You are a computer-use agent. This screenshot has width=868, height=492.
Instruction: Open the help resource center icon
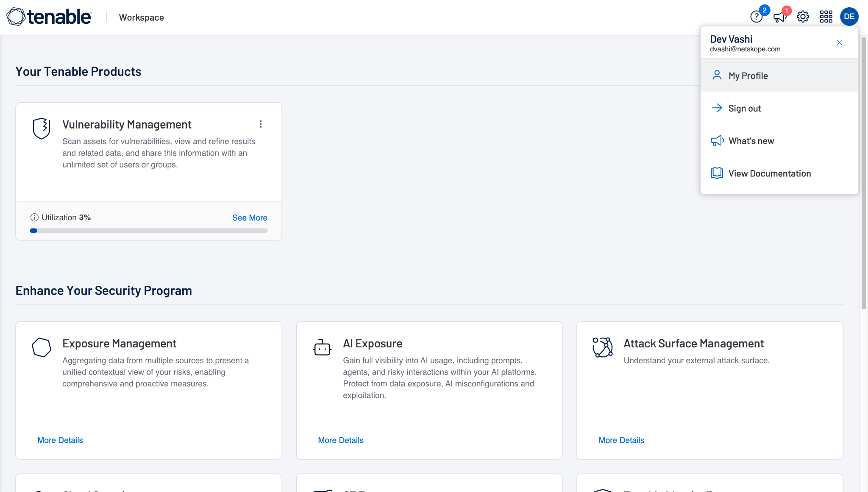pyautogui.click(x=757, y=17)
